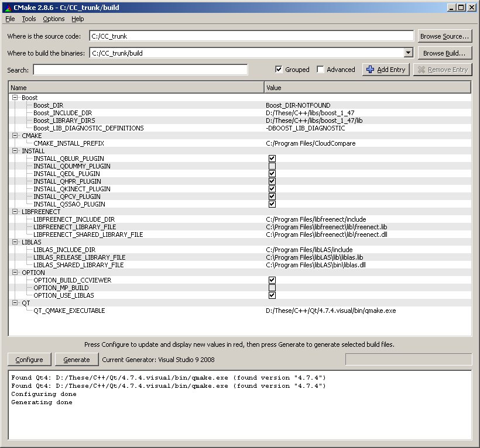This screenshot has width=480, height=448.
Task: Select LIBFREENECT_SHARED_LIBRARY_FILE entry
Action: click(x=88, y=235)
